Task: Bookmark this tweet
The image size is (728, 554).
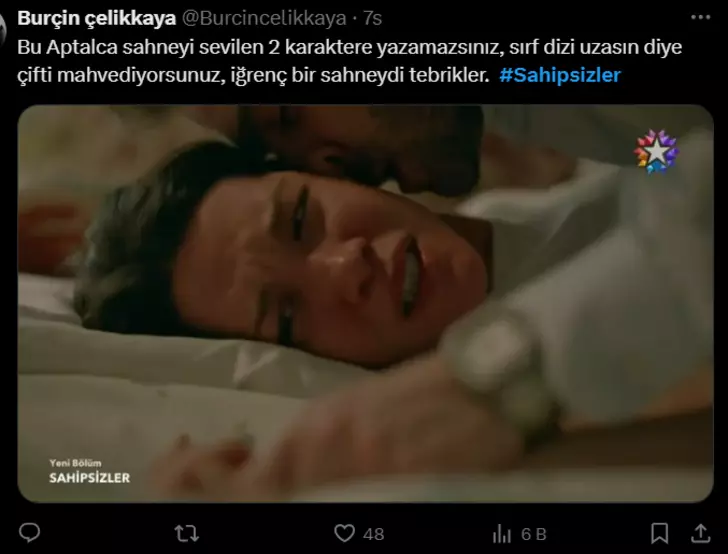Action: [659, 533]
